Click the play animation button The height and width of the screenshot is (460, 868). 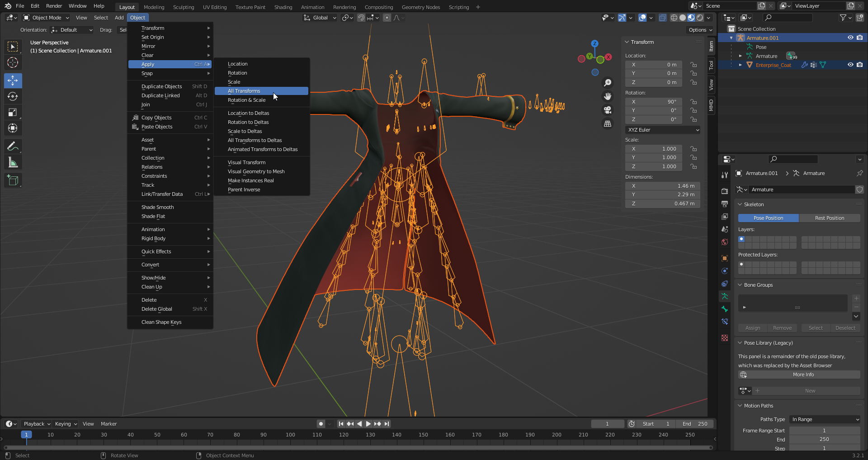point(368,424)
